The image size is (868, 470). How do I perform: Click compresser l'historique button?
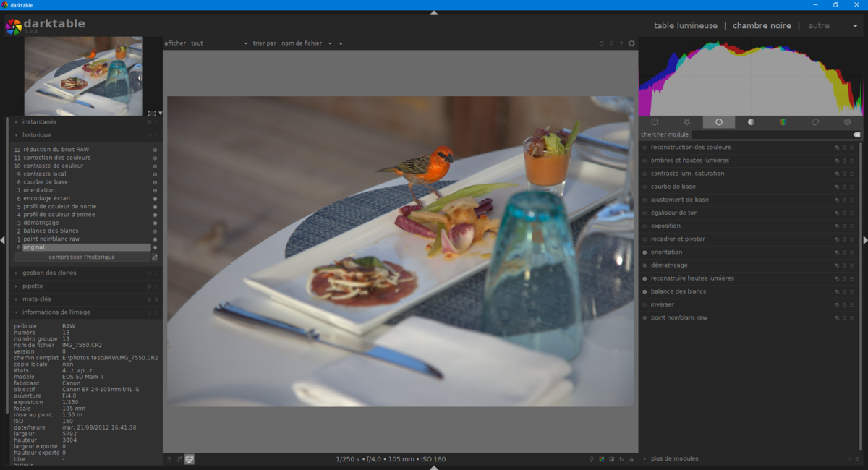(82, 257)
